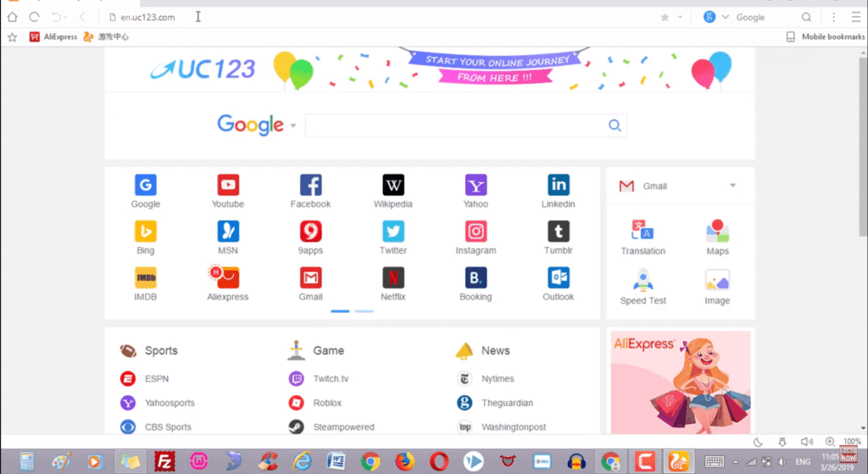Open FileZilla from the taskbar
The height and width of the screenshot is (474, 868).
(164, 461)
